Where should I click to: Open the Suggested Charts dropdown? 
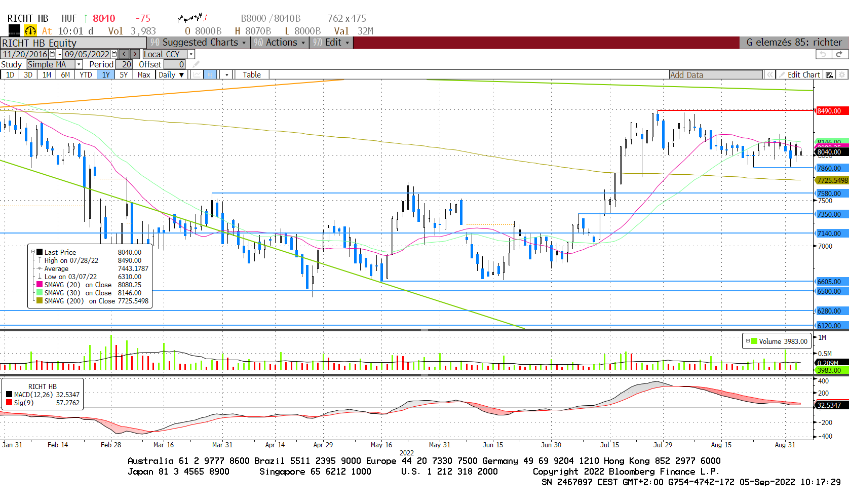(x=199, y=43)
